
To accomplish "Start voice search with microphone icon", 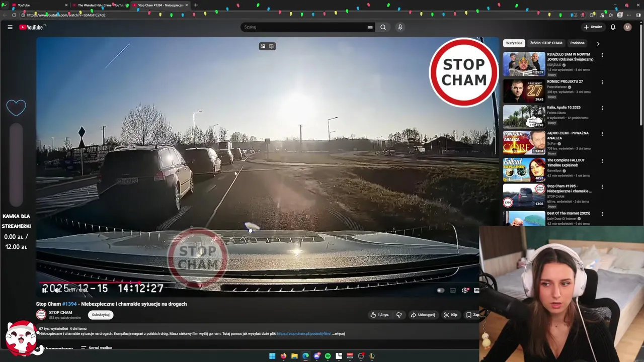I will [400, 27].
